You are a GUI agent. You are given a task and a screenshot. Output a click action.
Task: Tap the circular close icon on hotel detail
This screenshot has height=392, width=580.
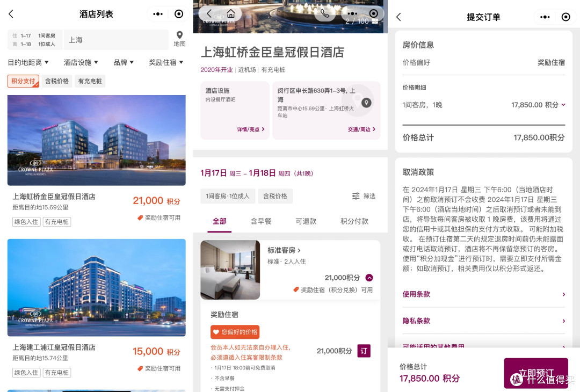(x=374, y=13)
